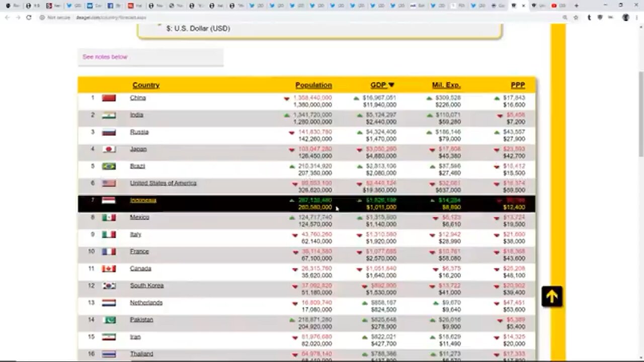The width and height of the screenshot is (644, 362).
Task: Click the South Korea flag icon
Action: (109, 286)
